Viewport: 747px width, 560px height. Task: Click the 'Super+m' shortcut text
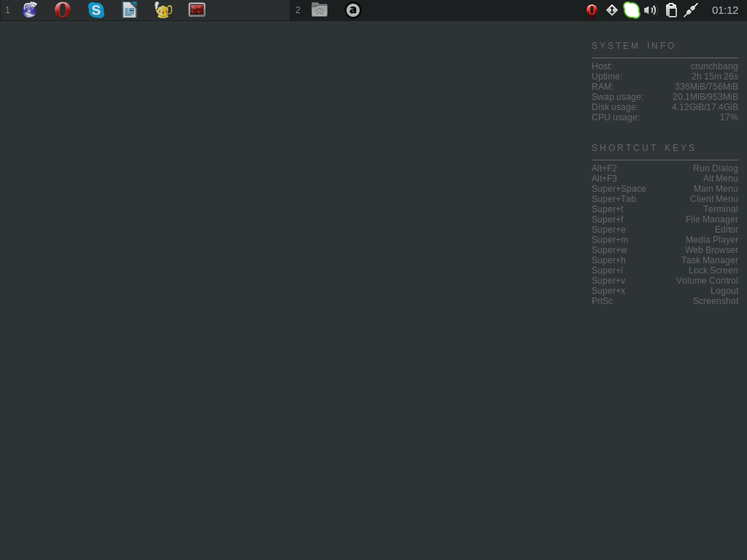(610, 240)
